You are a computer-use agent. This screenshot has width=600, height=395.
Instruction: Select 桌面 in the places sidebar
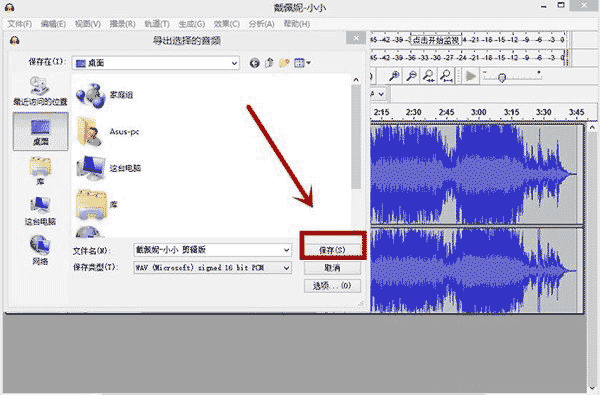coord(41,131)
